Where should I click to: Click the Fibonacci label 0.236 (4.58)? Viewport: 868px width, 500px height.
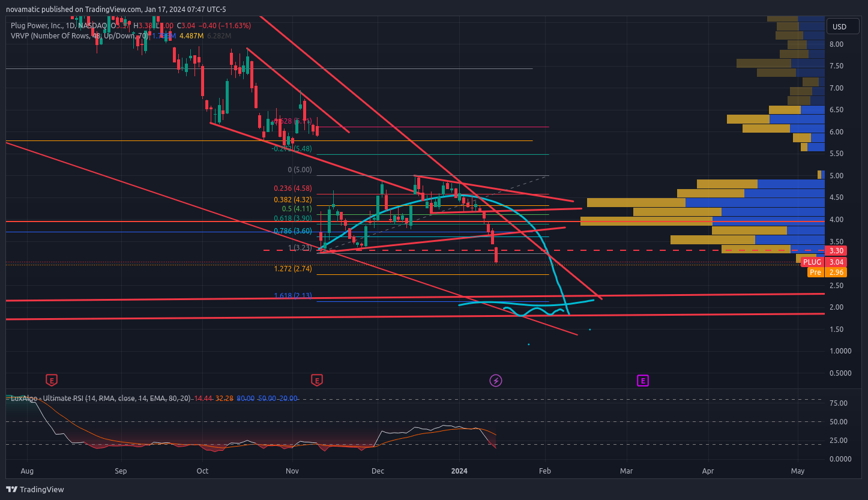point(293,188)
